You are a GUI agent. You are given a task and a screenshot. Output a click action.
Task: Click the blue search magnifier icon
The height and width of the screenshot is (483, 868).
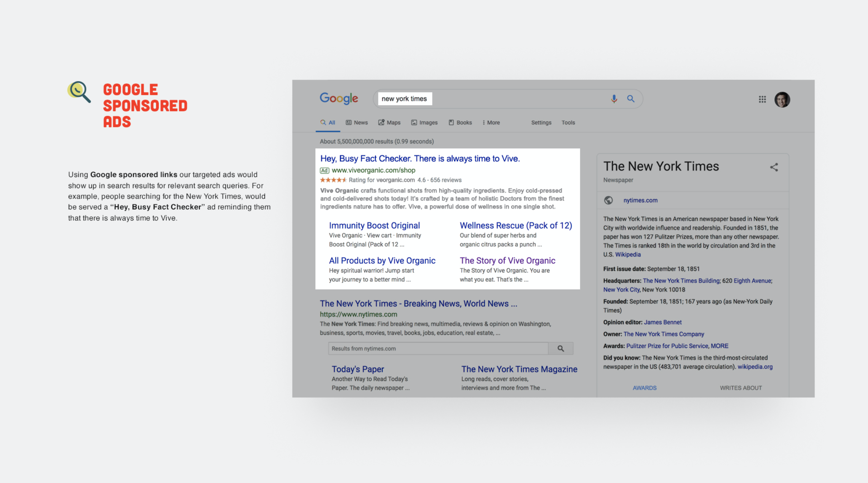pos(631,99)
